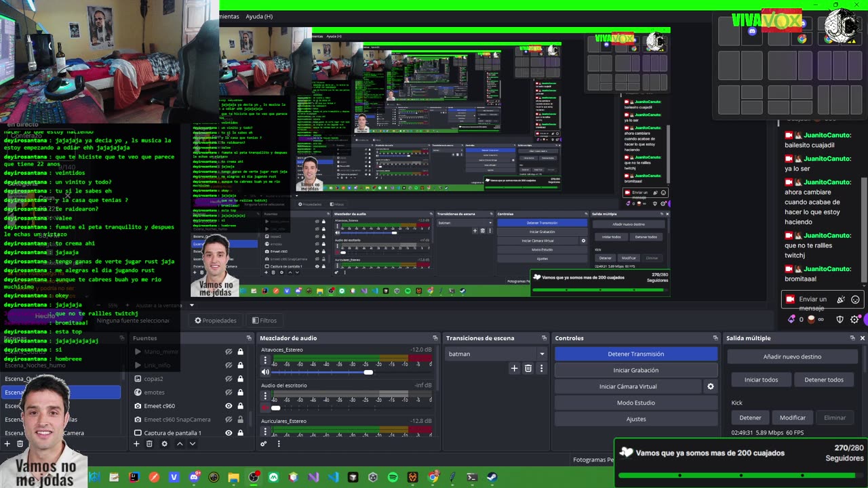Open the batman transition dropdown
Viewport: 868px width, 488px height.
[x=496, y=354]
